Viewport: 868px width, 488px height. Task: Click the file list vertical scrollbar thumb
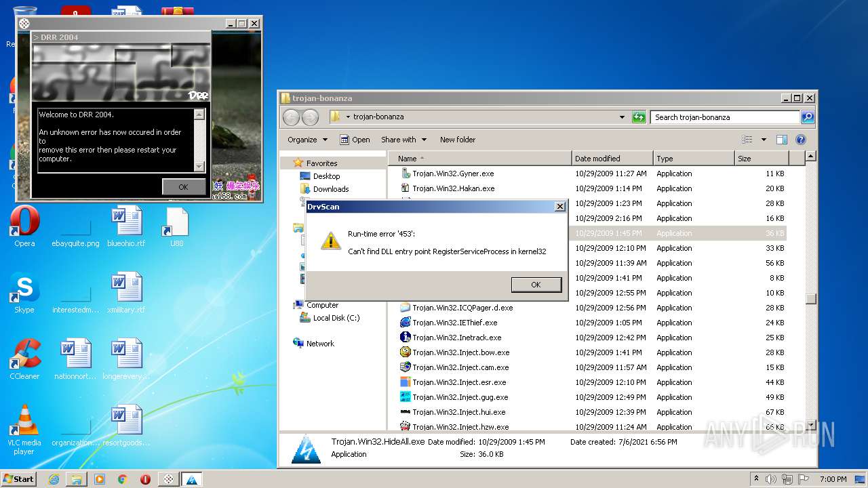pyautogui.click(x=810, y=299)
